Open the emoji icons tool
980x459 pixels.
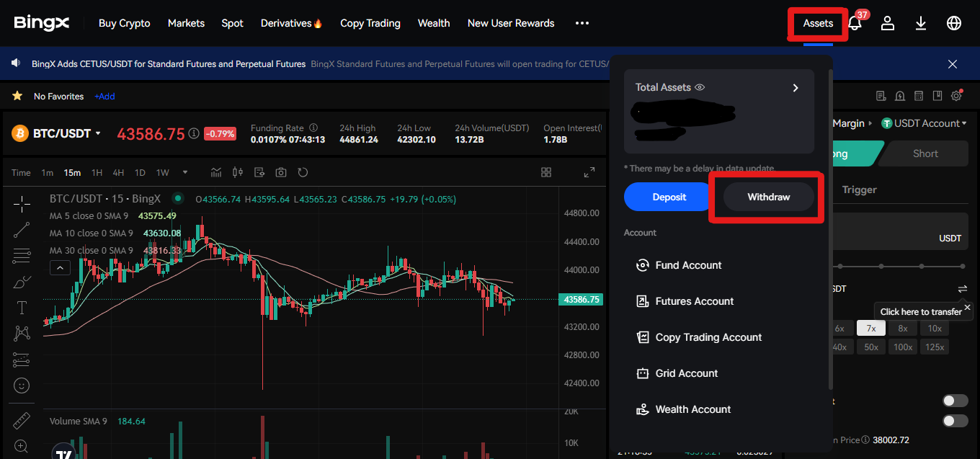(22, 385)
